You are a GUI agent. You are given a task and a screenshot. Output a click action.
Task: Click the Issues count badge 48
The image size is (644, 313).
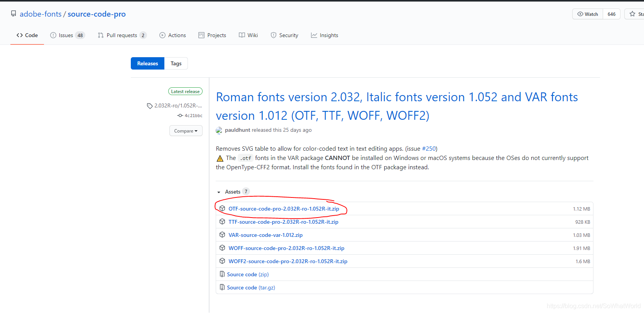(x=80, y=35)
